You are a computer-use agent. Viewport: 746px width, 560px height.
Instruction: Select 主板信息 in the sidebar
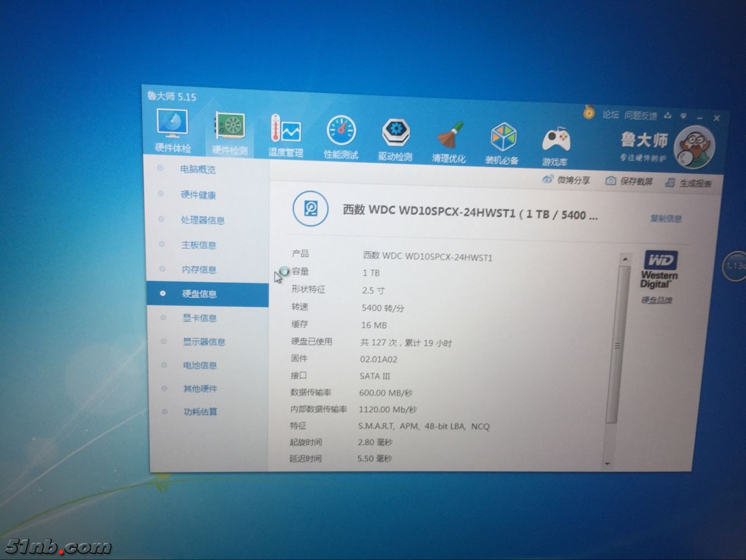coord(199,244)
